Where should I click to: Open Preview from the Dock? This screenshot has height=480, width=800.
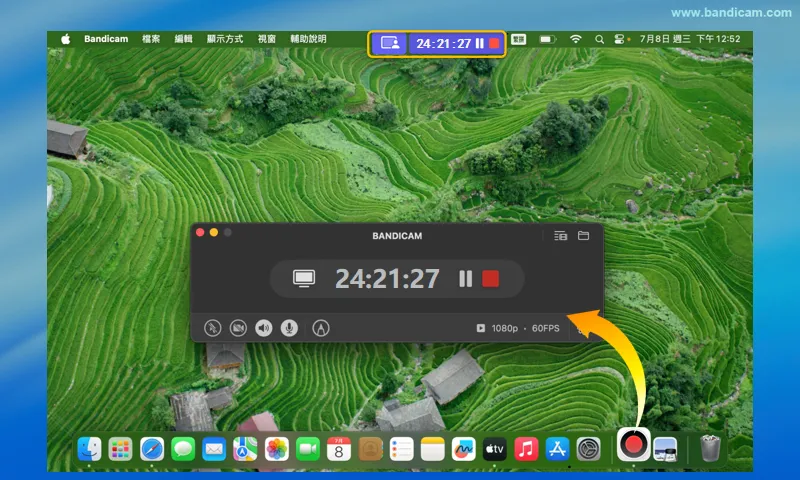point(665,449)
